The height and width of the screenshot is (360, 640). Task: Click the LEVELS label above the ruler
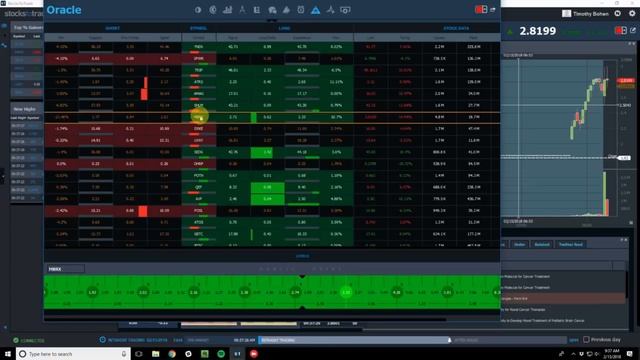tap(302, 256)
